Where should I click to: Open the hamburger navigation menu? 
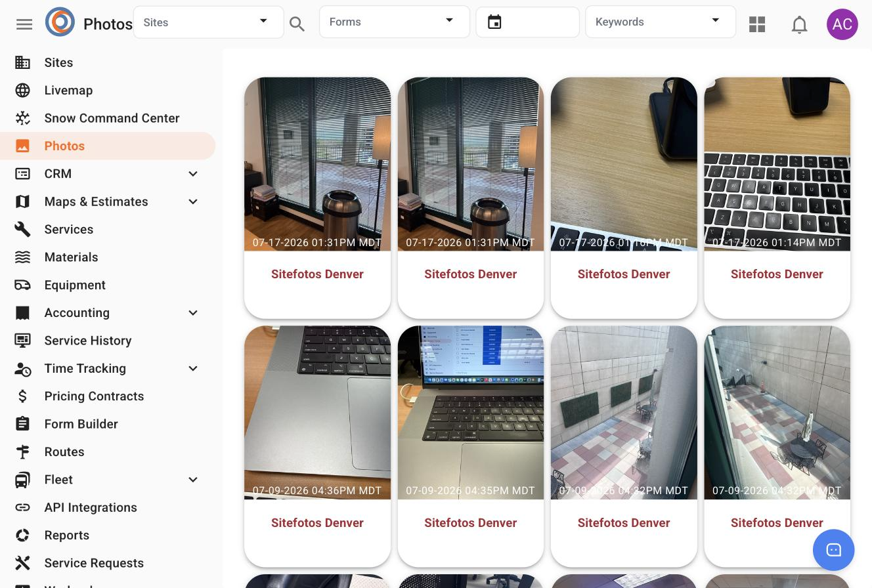point(24,24)
